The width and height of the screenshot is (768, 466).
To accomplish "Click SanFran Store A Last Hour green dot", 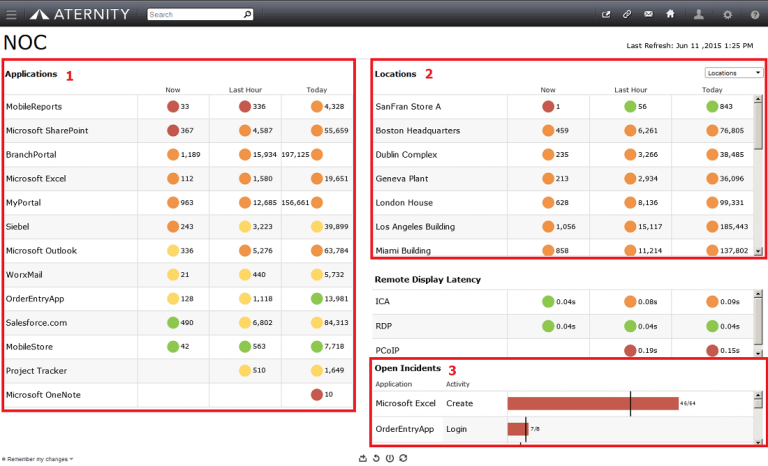I will click(630, 106).
